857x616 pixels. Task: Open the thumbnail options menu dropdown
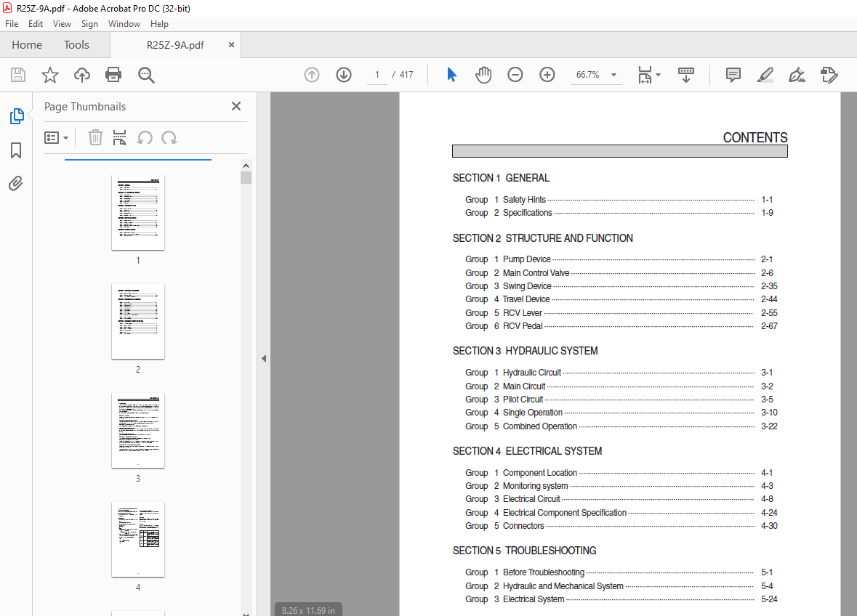(x=56, y=137)
